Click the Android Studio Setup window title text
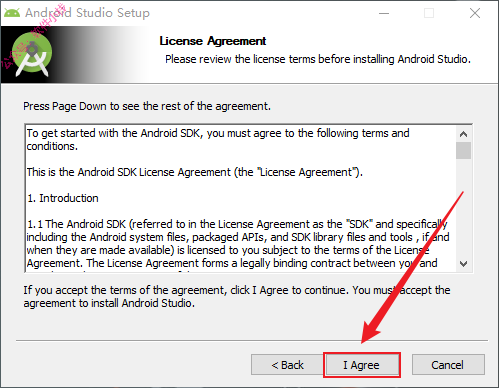This screenshot has width=499, height=388. [x=87, y=13]
